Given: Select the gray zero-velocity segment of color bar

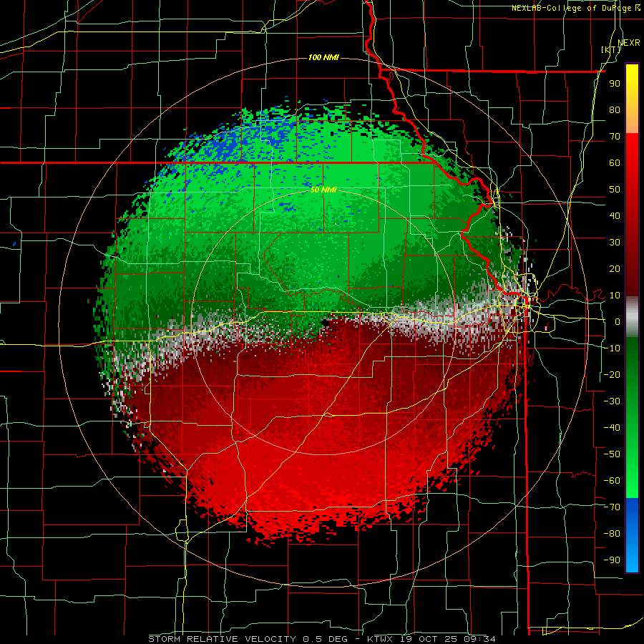Looking at the screenshot, I should pos(632,316).
